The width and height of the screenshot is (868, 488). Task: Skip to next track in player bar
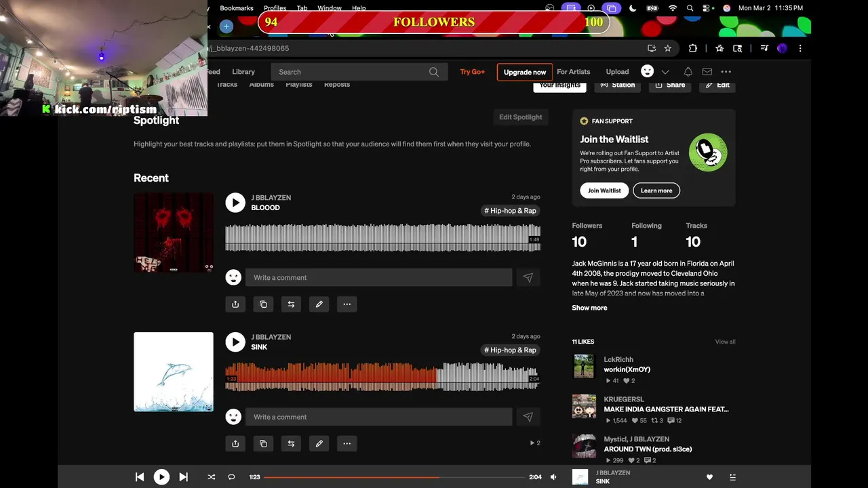(183, 477)
